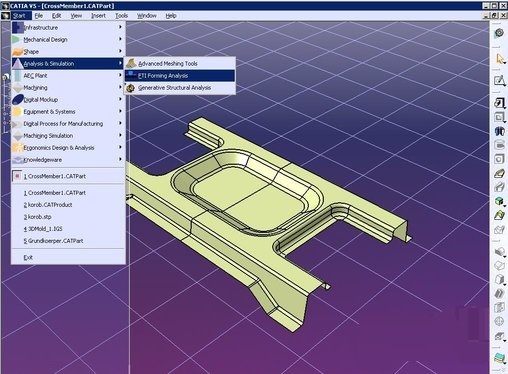Choose Digital Mockup entry
The width and height of the screenshot is (508, 374).
click(68, 99)
